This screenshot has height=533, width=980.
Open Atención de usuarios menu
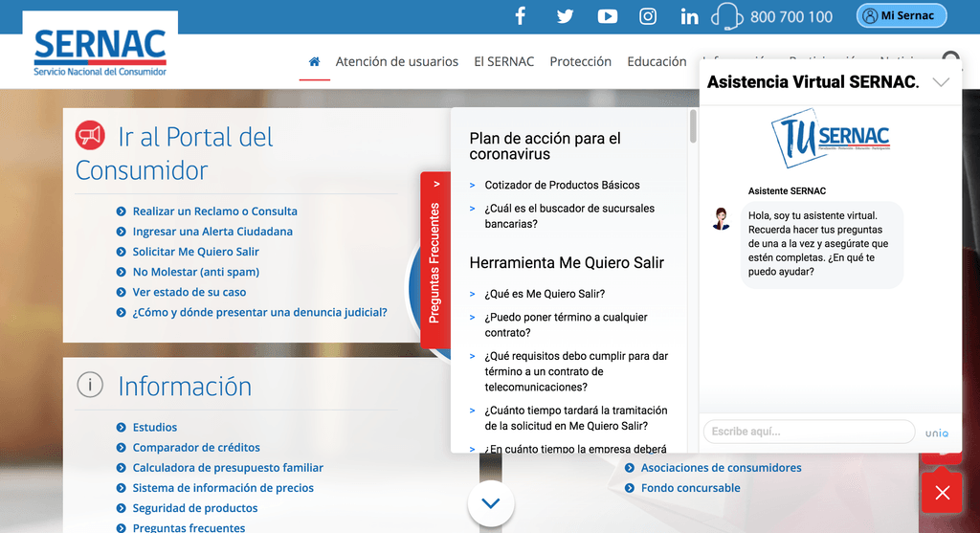[397, 61]
